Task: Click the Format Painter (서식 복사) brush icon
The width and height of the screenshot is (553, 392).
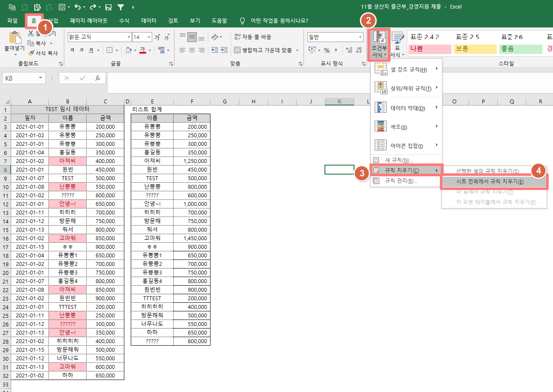Action: pyautogui.click(x=31, y=53)
